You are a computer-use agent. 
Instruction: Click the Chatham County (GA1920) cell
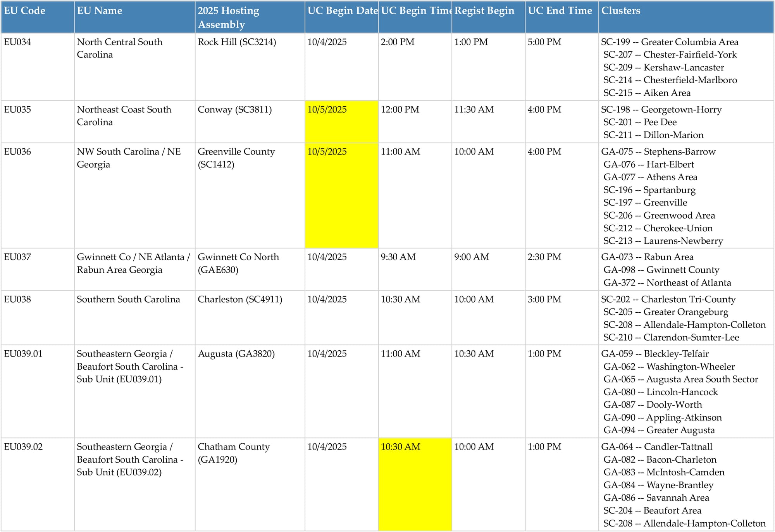pos(233,453)
